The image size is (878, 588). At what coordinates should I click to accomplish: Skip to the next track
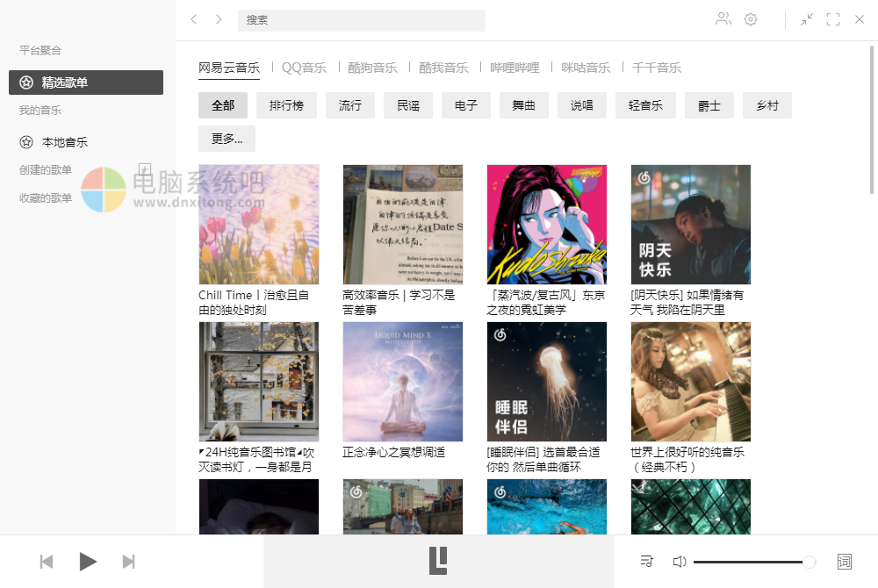point(129,561)
